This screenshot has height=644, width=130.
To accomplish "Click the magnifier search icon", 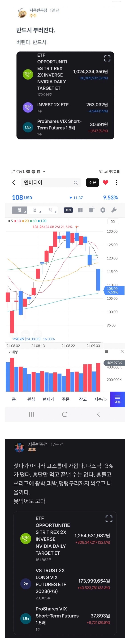I will 76,183.
